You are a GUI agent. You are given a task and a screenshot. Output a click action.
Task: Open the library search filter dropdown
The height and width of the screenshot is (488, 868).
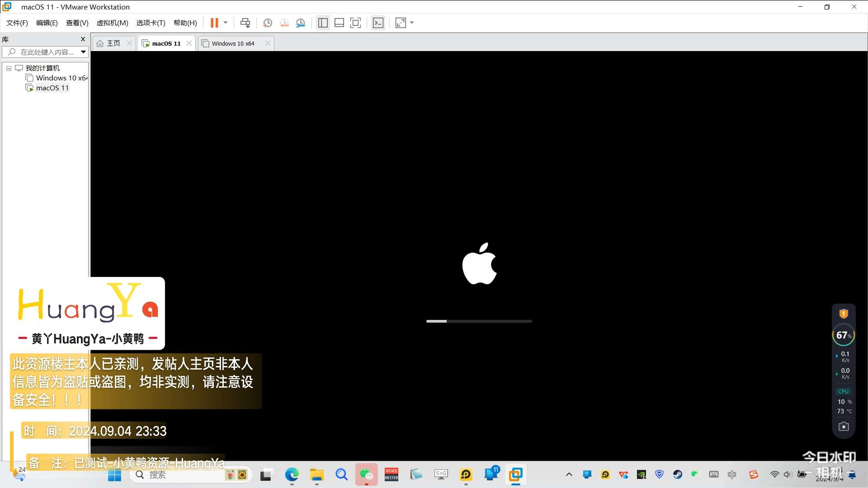click(x=83, y=52)
